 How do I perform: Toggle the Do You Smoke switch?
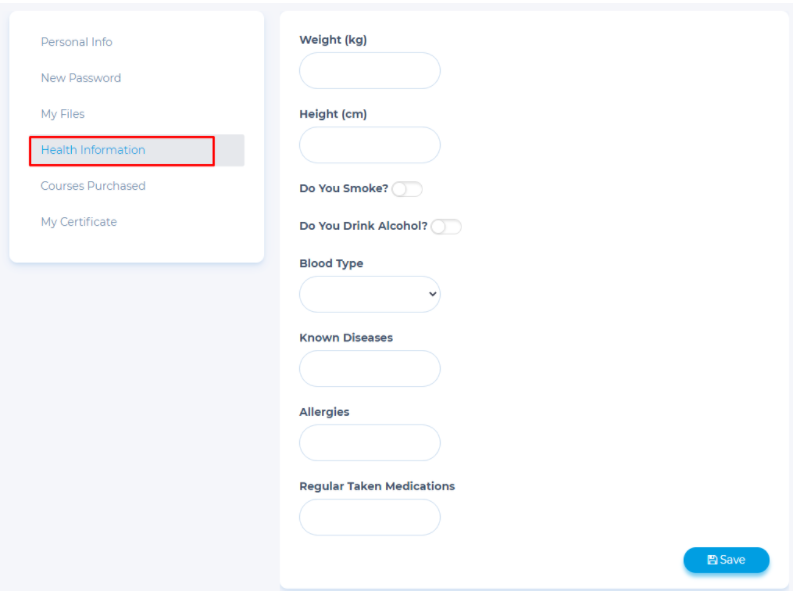point(407,189)
